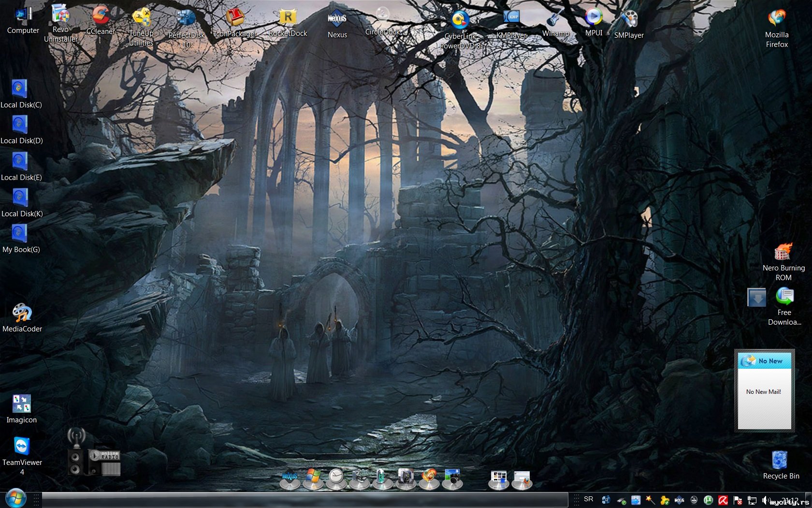Select the Nexus desktop shortcut

coord(337,24)
